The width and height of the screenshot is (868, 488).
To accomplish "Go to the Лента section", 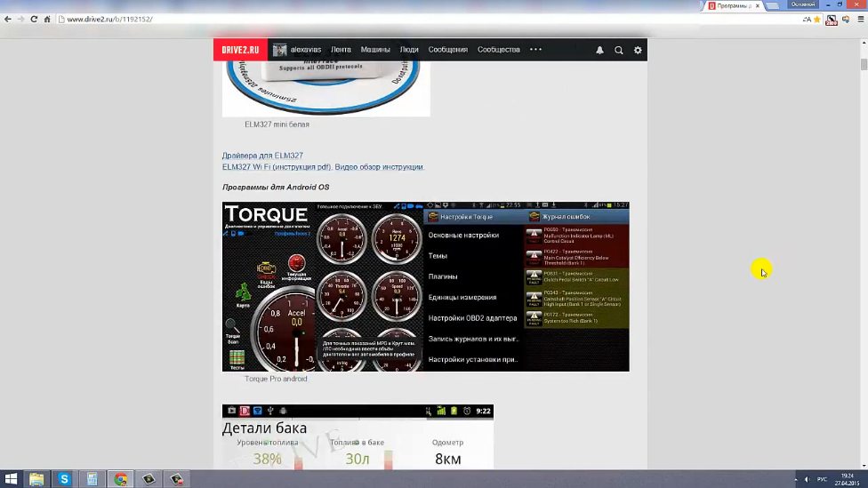I will coord(341,50).
